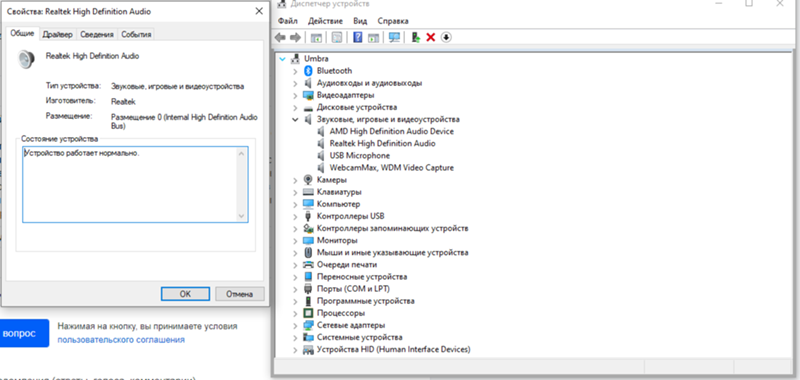800x380 pixels.
Task: Select the Переносные устройства icon
Action: (x=308, y=277)
